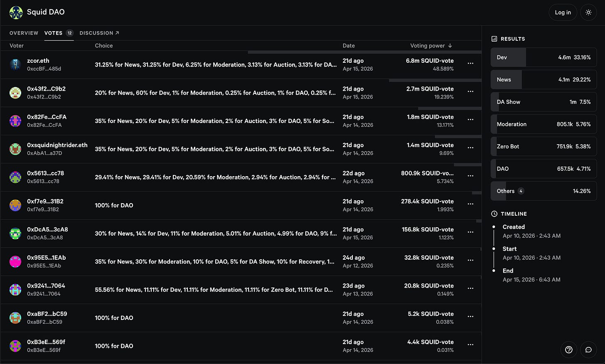Viewport: 605px width, 364px height.
Task: Click the zcor.eth voter avatar
Action: click(15, 64)
